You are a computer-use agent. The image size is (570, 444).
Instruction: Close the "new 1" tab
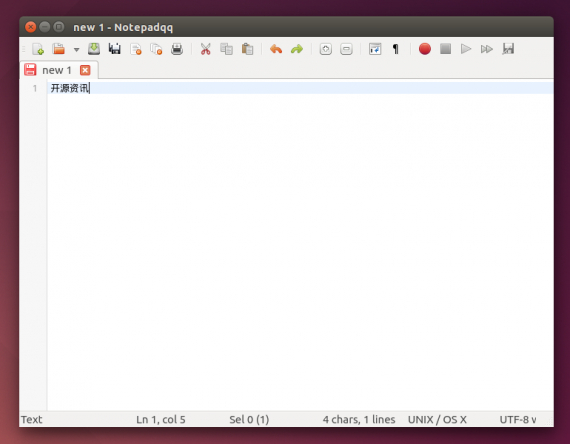85,70
